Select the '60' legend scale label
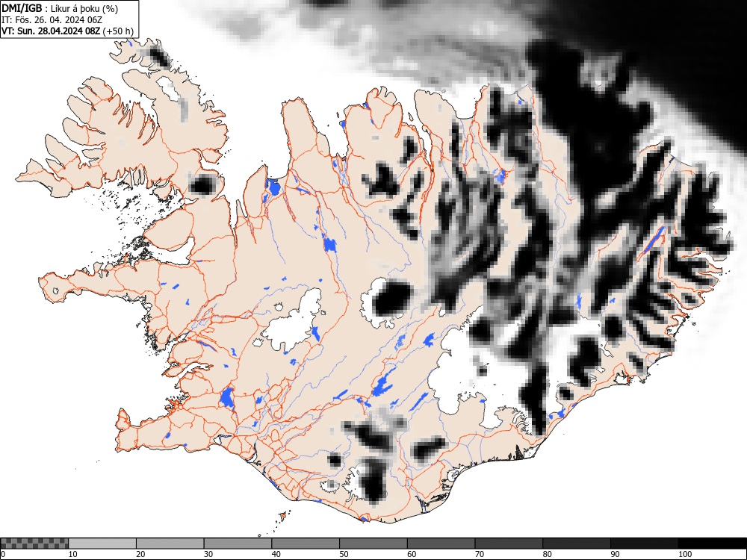 click(x=412, y=554)
